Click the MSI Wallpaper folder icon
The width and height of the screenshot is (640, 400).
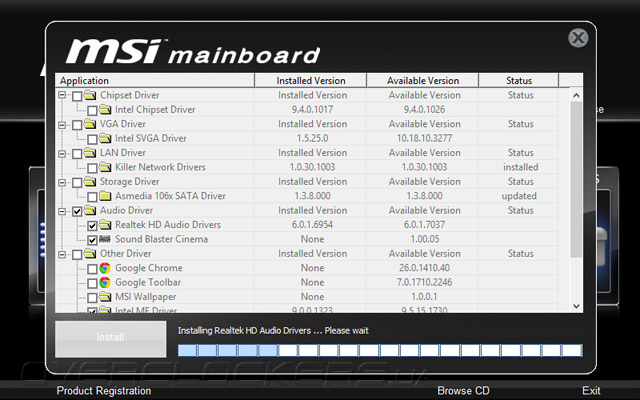[x=105, y=297]
